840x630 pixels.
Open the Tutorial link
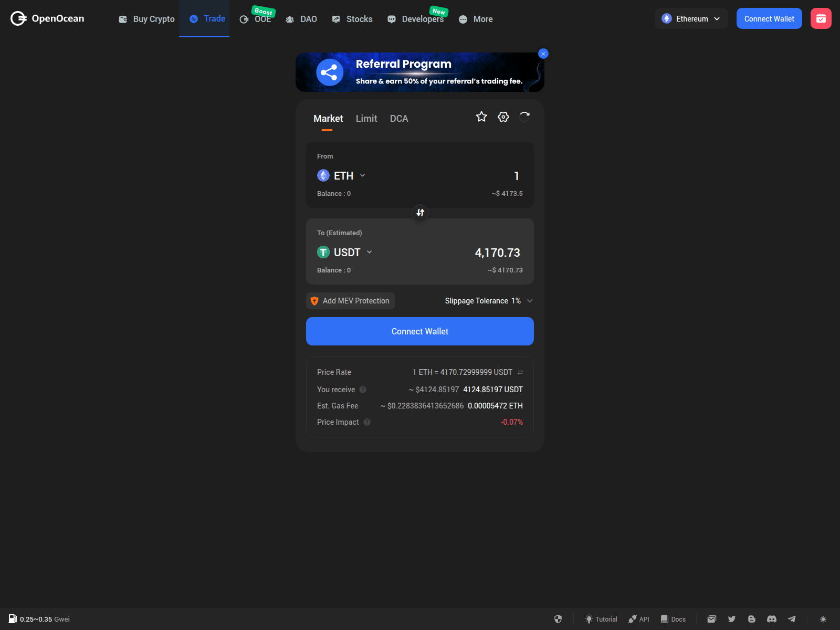click(x=601, y=619)
